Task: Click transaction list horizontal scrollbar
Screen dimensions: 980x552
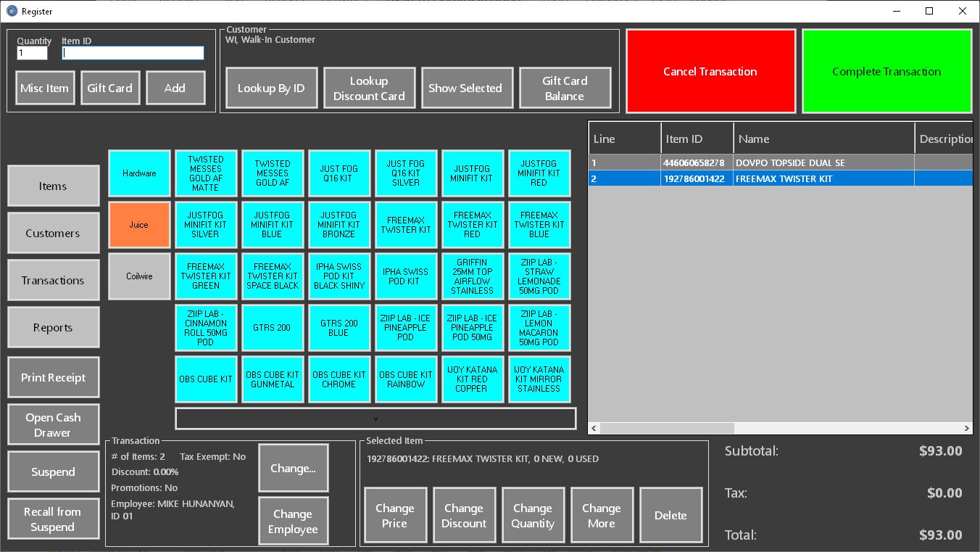Action: (x=667, y=429)
